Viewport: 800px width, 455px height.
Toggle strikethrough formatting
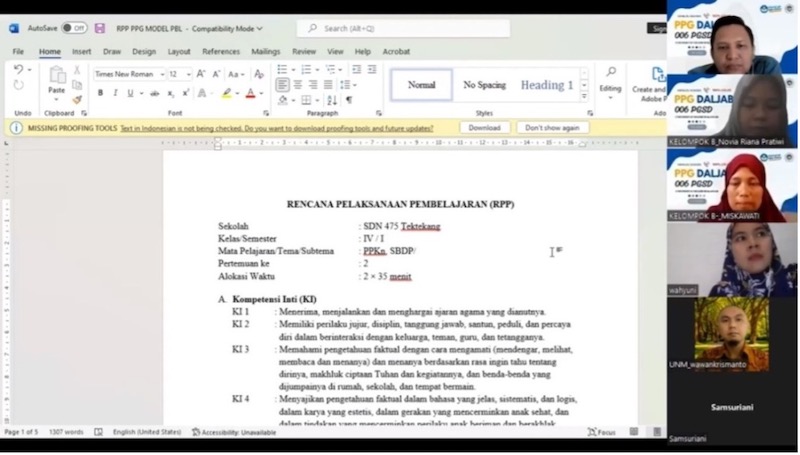[154, 93]
